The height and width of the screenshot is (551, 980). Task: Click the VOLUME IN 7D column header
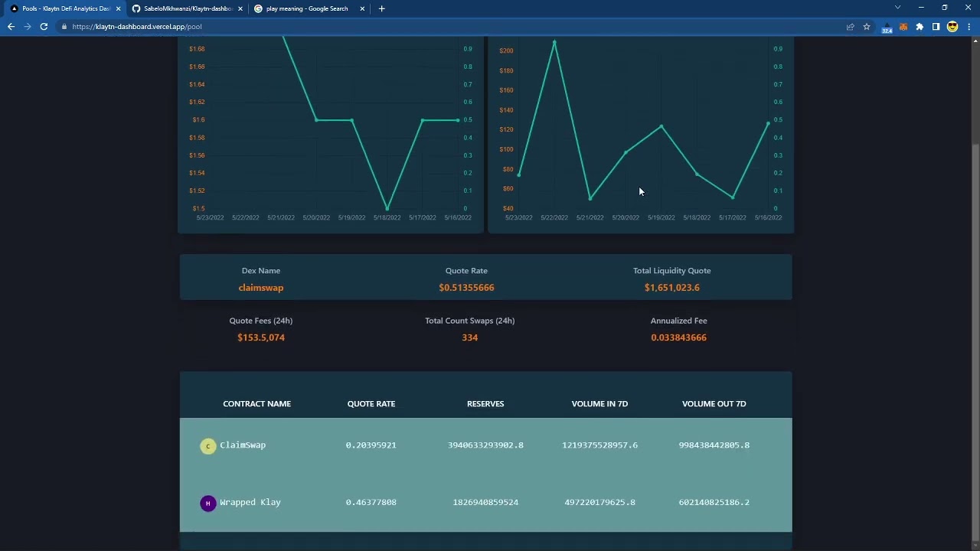coord(599,403)
